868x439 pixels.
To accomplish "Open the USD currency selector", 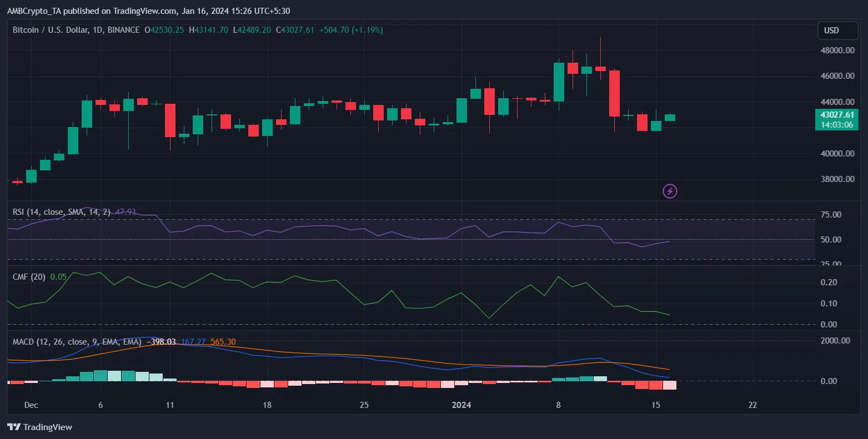I will click(838, 31).
